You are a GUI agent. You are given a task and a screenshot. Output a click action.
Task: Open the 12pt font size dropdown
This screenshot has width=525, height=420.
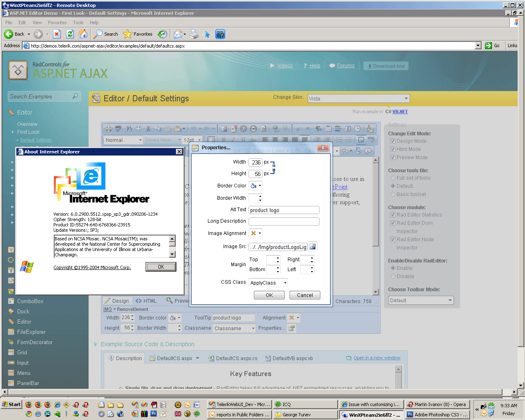tap(192, 140)
